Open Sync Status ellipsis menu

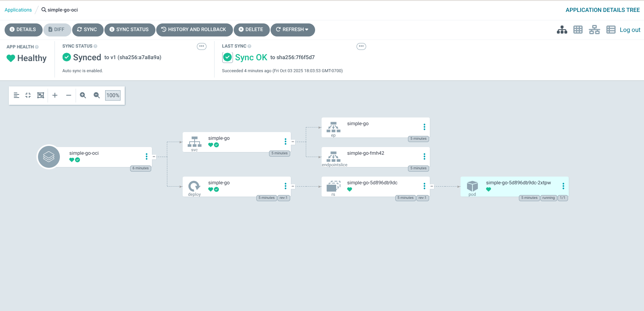click(x=201, y=46)
